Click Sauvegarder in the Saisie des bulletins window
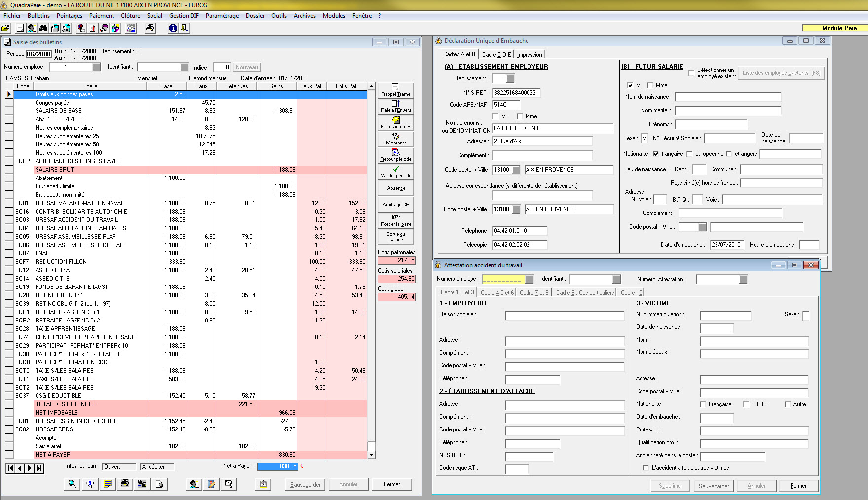The height and width of the screenshot is (500, 868). [x=305, y=484]
